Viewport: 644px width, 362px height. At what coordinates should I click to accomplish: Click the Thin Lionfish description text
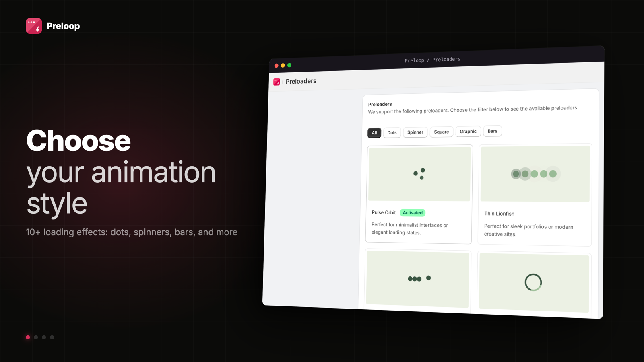pos(528,230)
